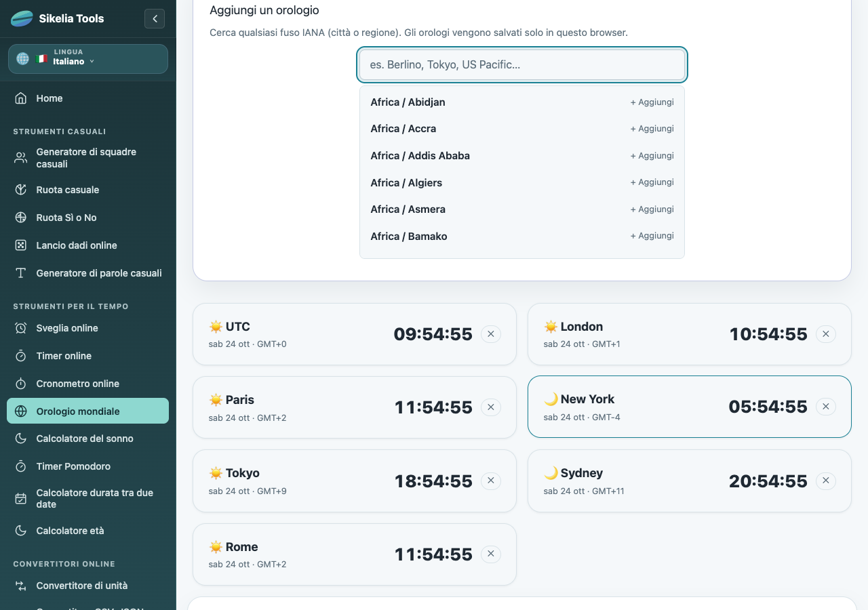Click the Home icon in the sidebar

21,98
